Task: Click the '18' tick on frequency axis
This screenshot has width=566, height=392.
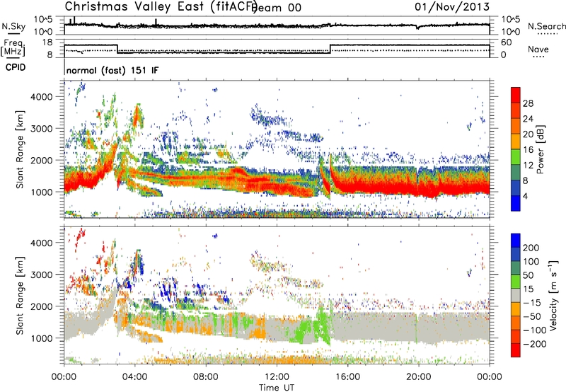Action: point(47,42)
